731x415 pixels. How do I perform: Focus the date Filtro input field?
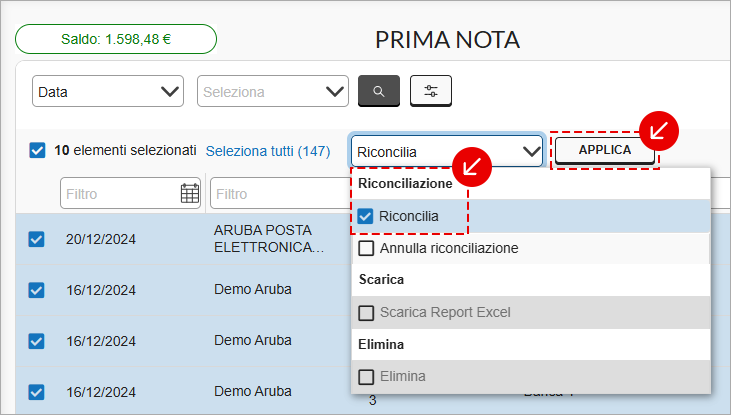(x=131, y=193)
